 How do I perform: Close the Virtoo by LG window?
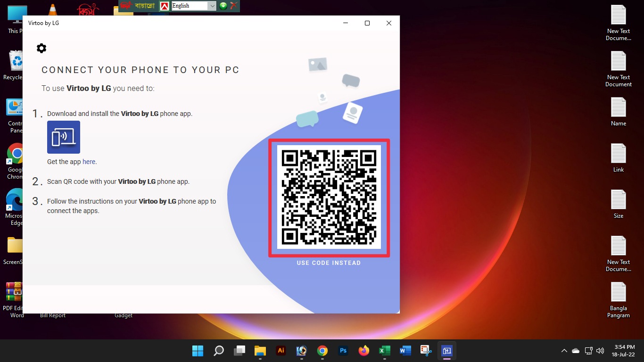click(389, 23)
